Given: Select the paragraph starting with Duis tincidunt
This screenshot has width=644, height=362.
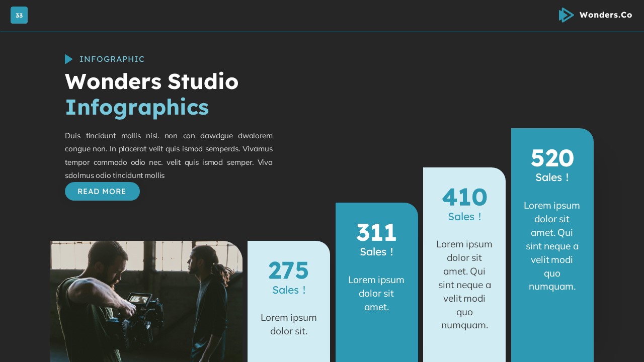Looking at the screenshot, I should click(169, 155).
